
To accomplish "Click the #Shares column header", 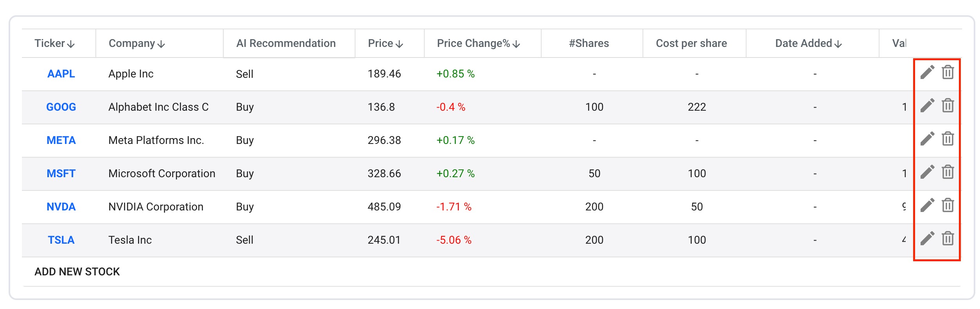I will pos(589,43).
